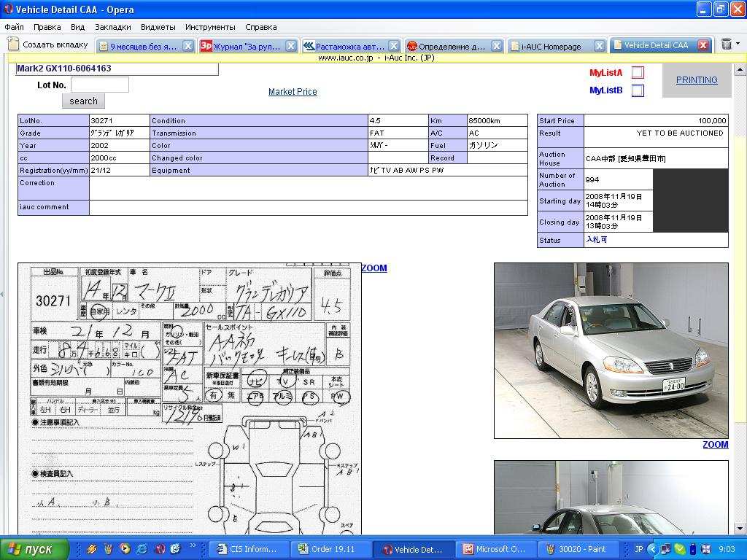Open the Файл menu
The image size is (747, 560).
pyautogui.click(x=15, y=27)
